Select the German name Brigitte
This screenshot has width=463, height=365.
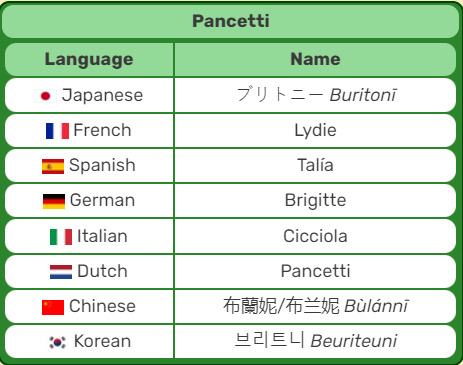[x=315, y=201]
